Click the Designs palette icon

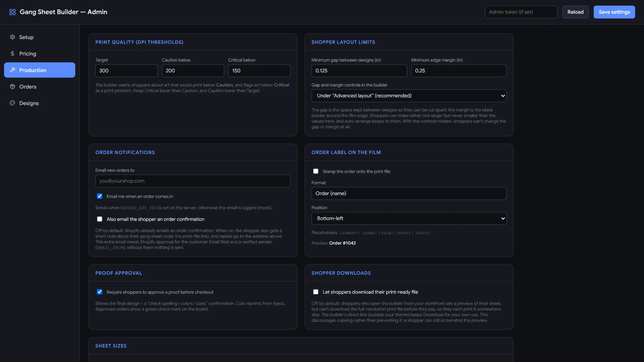(12, 103)
